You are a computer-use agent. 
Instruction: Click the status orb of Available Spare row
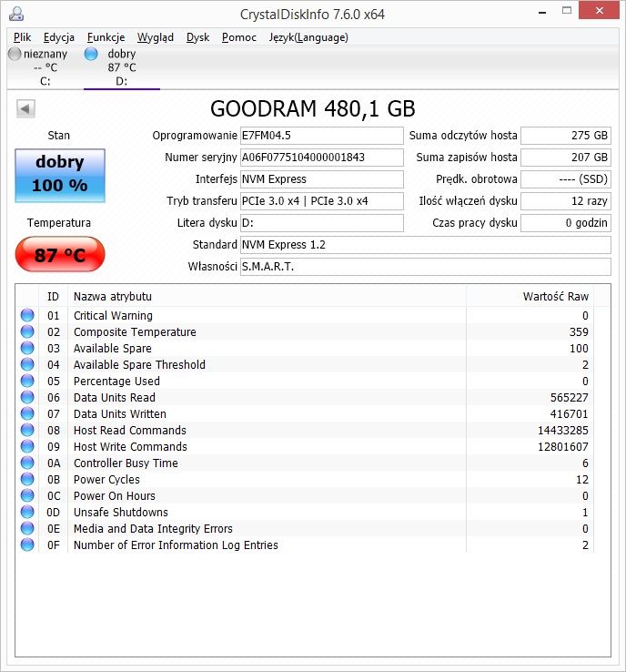click(x=27, y=348)
